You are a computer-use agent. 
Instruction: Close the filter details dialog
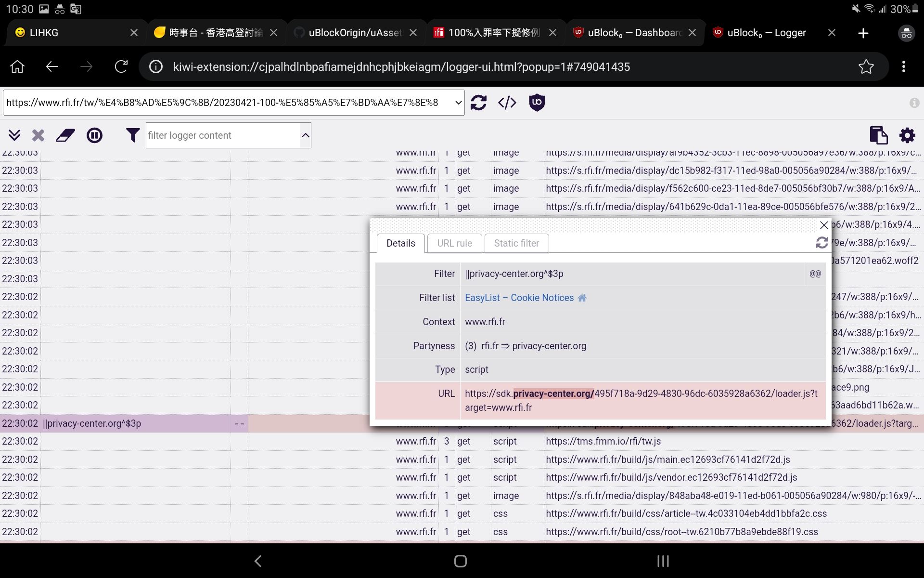824,224
